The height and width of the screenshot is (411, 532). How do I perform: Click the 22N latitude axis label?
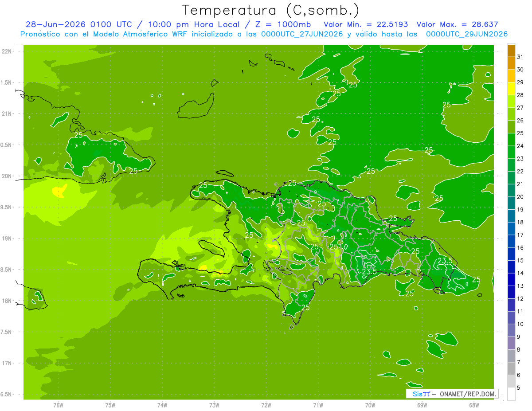click(7, 51)
